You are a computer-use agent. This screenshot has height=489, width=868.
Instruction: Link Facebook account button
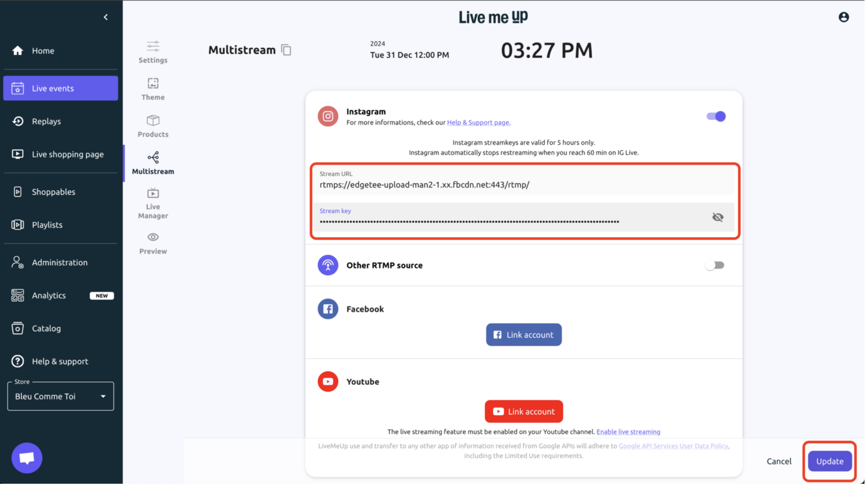pyautogui.click(x=523, y=335)
